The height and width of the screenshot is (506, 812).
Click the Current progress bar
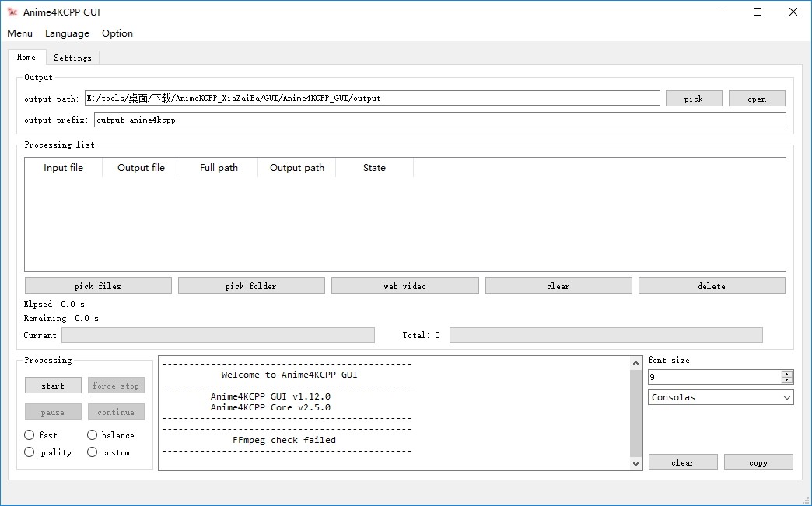(x=218, y=335)
